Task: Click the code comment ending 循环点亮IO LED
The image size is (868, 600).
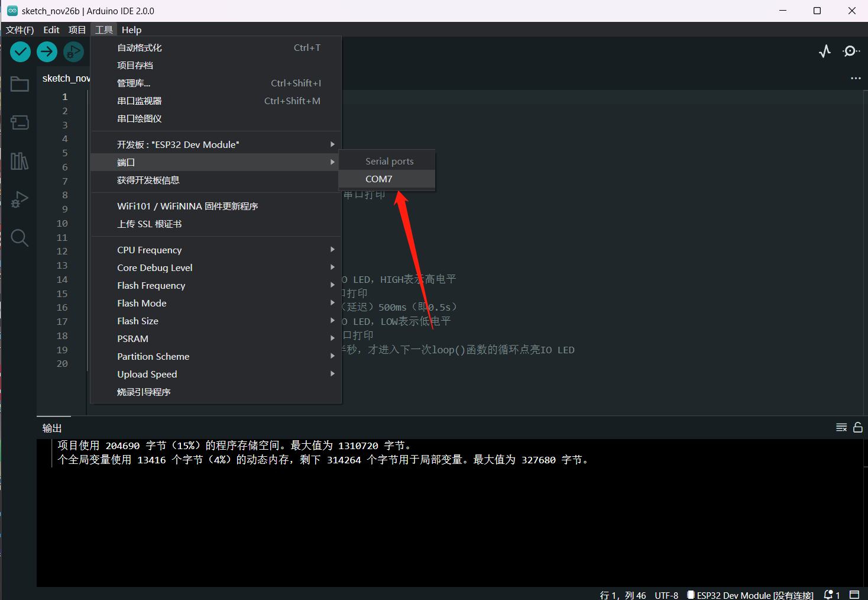Action: (459, 350)
